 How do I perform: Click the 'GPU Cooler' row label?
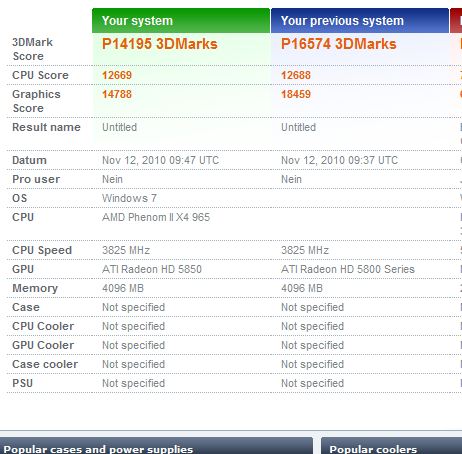pyautogui.click(x=43, y=345)
